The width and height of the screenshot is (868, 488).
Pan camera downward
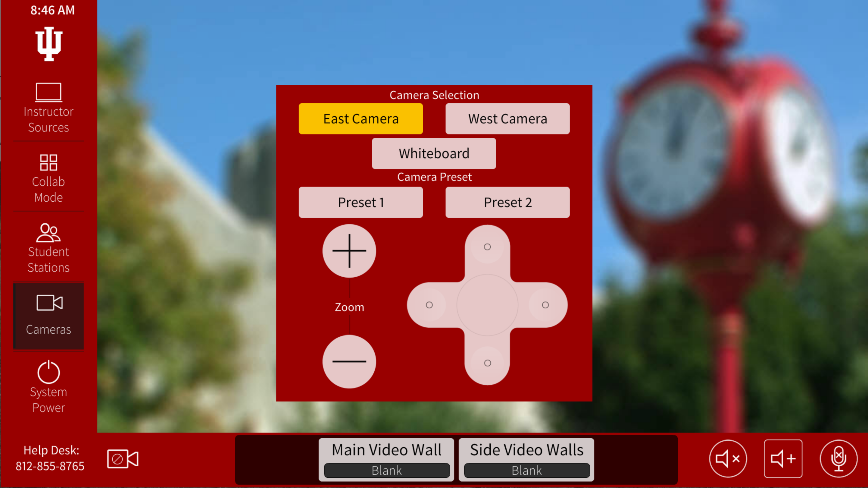click(x=487, y=363)
